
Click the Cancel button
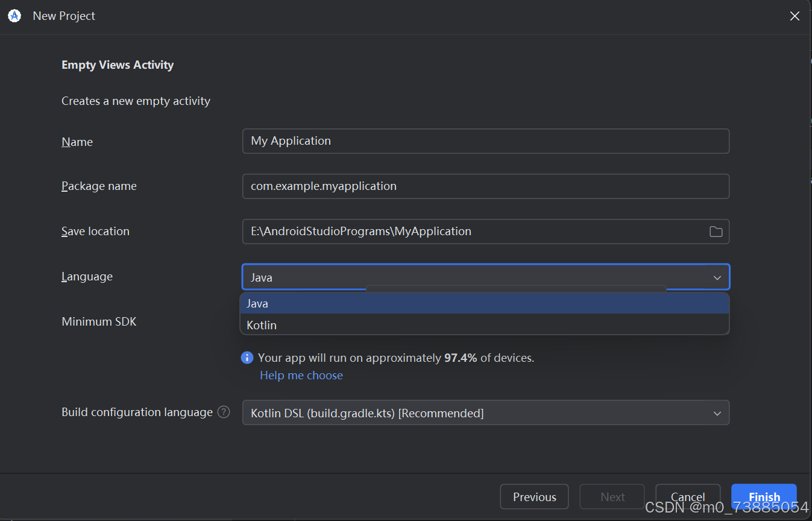[688, 497]
